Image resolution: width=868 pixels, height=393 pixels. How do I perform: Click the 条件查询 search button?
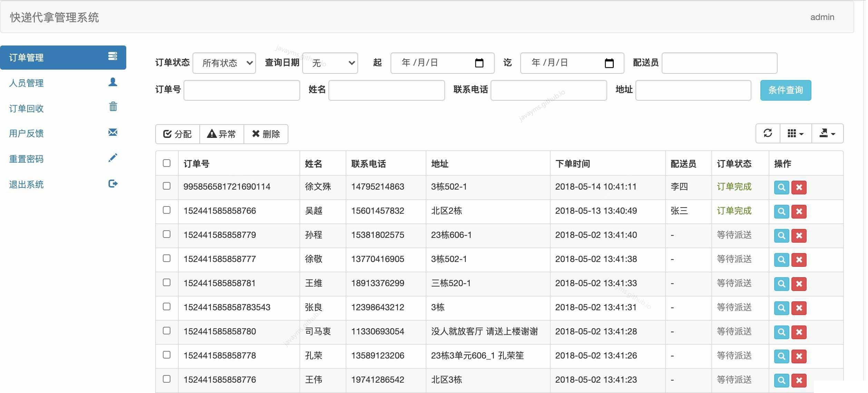785,90
